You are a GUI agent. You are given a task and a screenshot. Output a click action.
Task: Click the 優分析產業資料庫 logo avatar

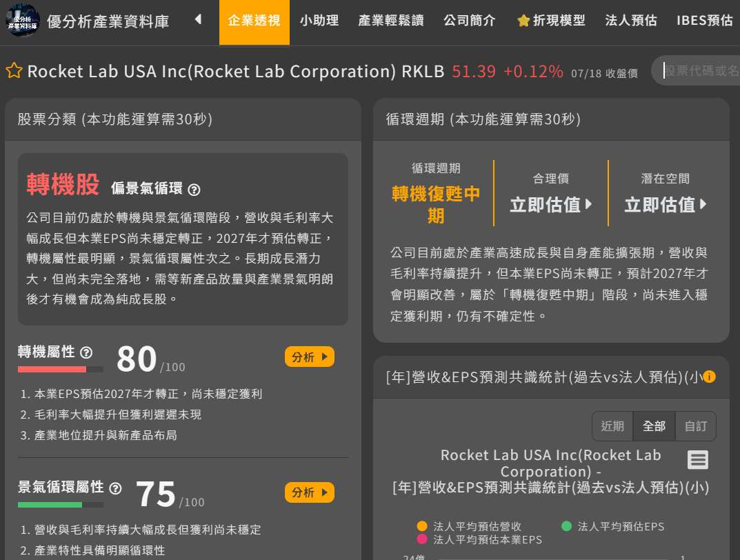click(22, 20)
